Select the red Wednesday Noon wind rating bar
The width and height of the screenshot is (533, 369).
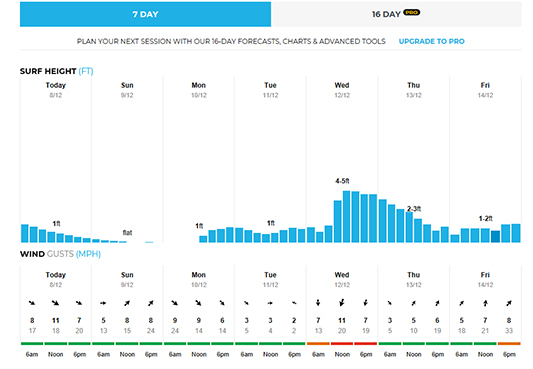pyautogui.click(x=342, y=344)
